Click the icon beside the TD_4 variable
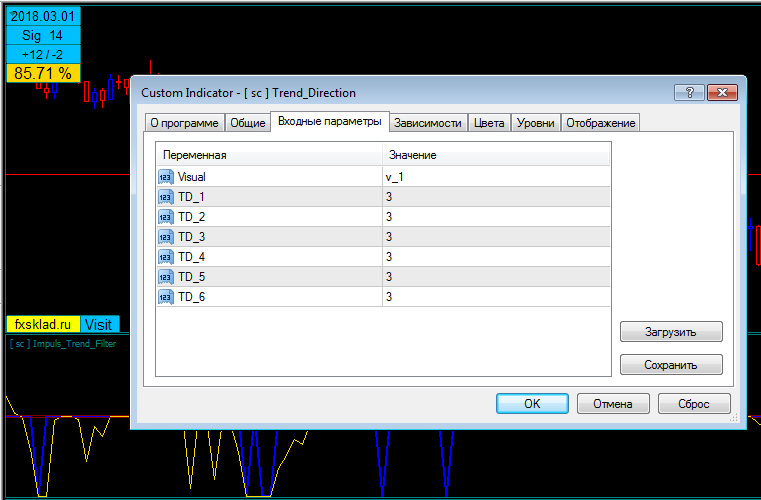The image size is (761, 500). pos(165,257)
